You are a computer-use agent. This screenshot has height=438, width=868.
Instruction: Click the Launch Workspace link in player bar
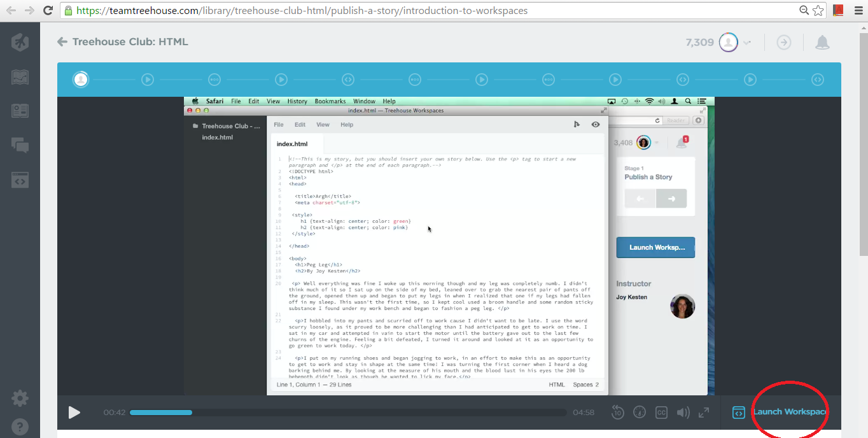(790, 412)
